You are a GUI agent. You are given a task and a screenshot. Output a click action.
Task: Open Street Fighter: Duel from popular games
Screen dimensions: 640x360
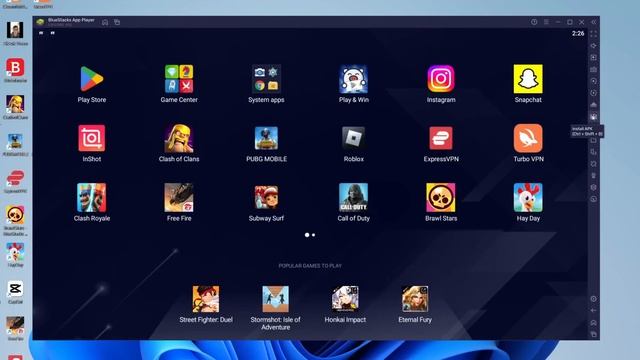coord(206,299)
